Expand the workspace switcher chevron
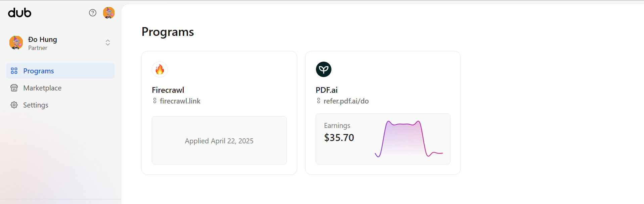 [108, 43]
